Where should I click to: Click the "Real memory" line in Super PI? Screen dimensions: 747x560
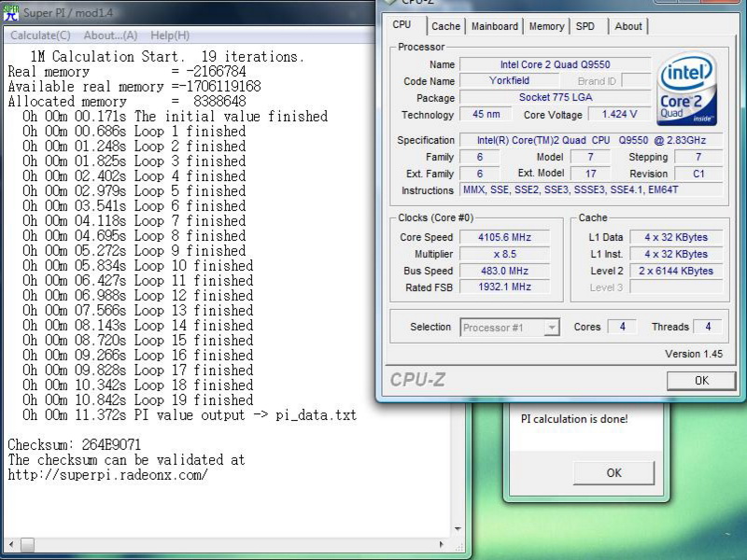(x=127, y=72)
